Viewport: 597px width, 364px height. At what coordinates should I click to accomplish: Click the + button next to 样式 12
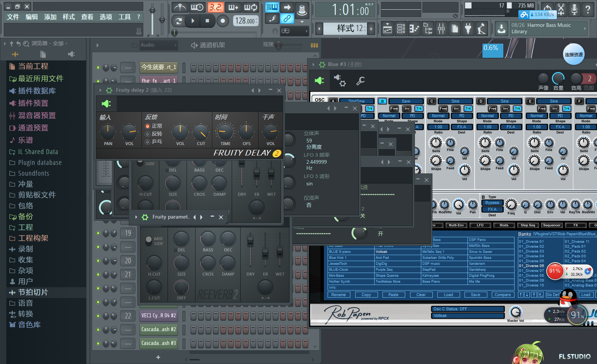tap(371, 29)
